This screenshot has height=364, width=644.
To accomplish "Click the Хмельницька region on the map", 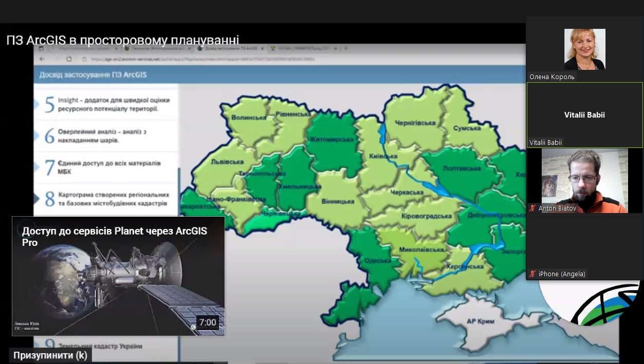I will (x=299, y=186).
